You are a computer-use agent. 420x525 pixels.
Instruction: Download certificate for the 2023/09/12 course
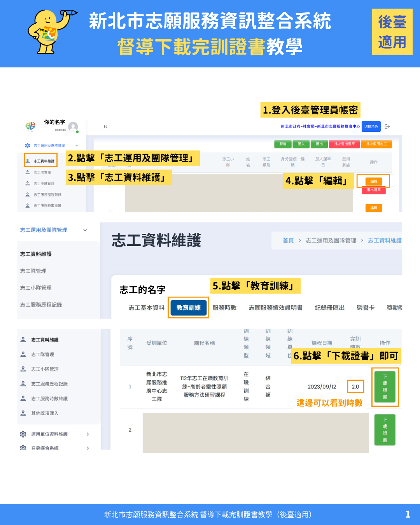(x=385, y=387)
